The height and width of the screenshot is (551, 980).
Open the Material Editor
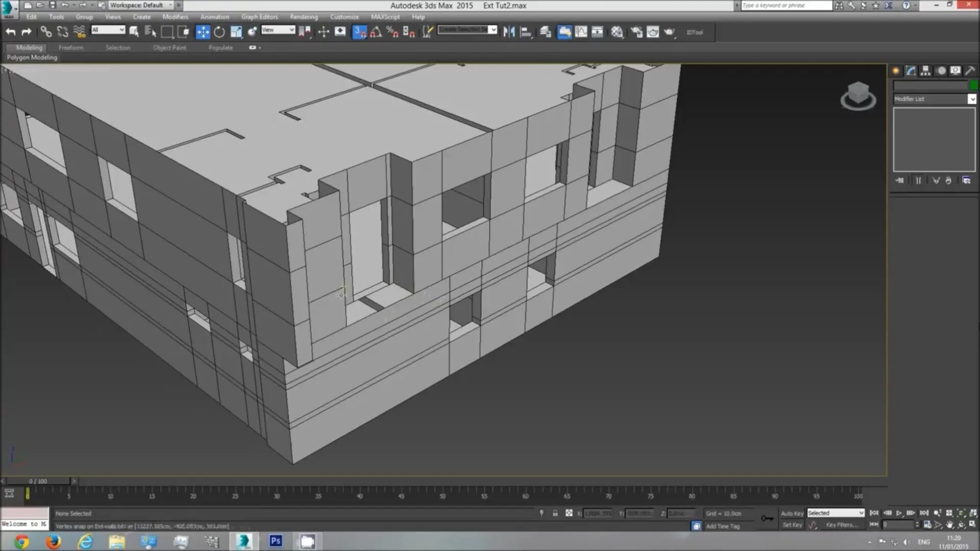[x=617, y=32]
